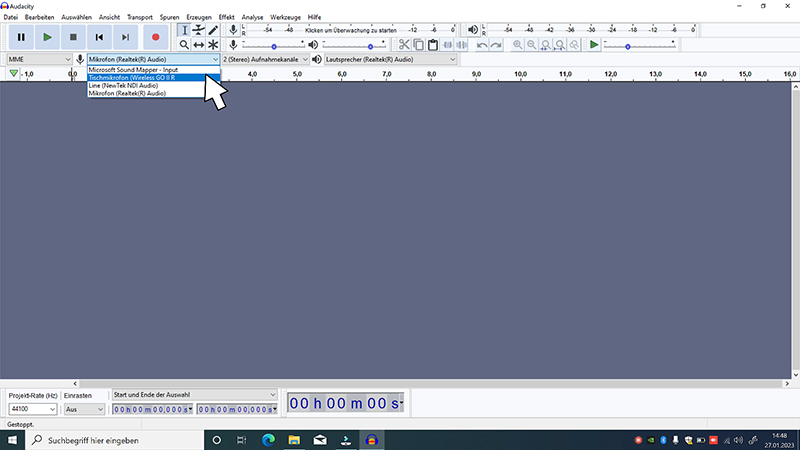
Task: Open the Einrasten Aus dropdown
Action: (x=84, y=409)
